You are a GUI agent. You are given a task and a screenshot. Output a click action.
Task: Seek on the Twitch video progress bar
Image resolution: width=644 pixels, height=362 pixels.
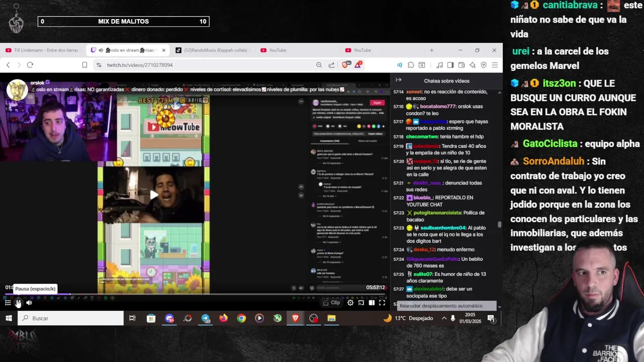click(x=195, y=294)
